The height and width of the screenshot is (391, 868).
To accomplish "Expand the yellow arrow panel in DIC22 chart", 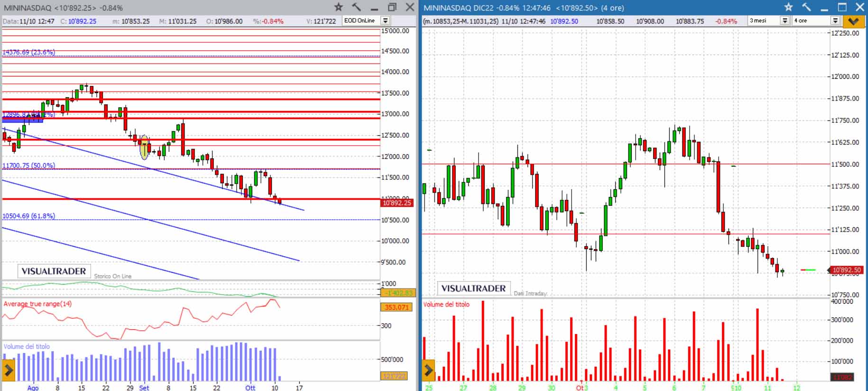I will [x=428, y=371].
